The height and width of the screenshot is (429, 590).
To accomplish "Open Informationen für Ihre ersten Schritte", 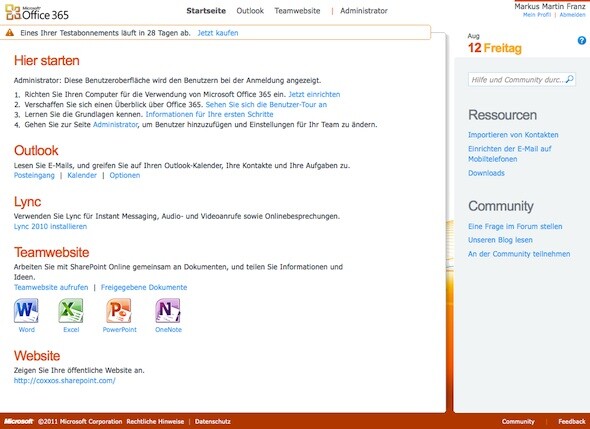I will [209, 114].
